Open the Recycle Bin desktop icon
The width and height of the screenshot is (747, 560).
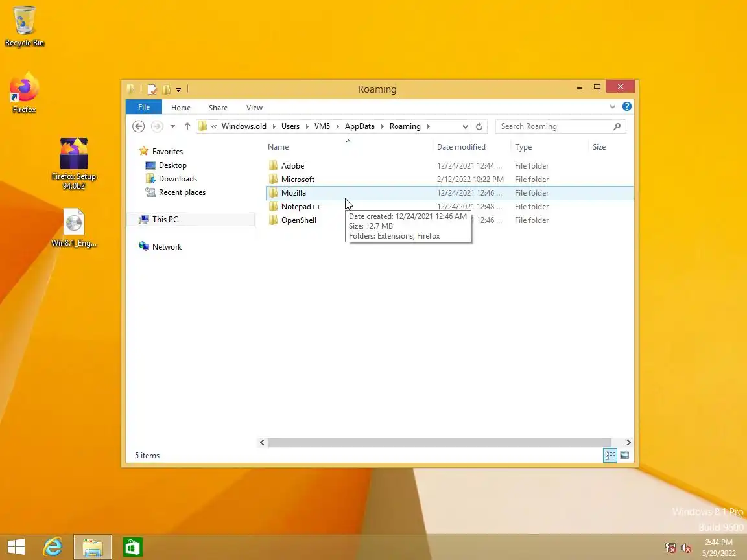pos(24,26)
